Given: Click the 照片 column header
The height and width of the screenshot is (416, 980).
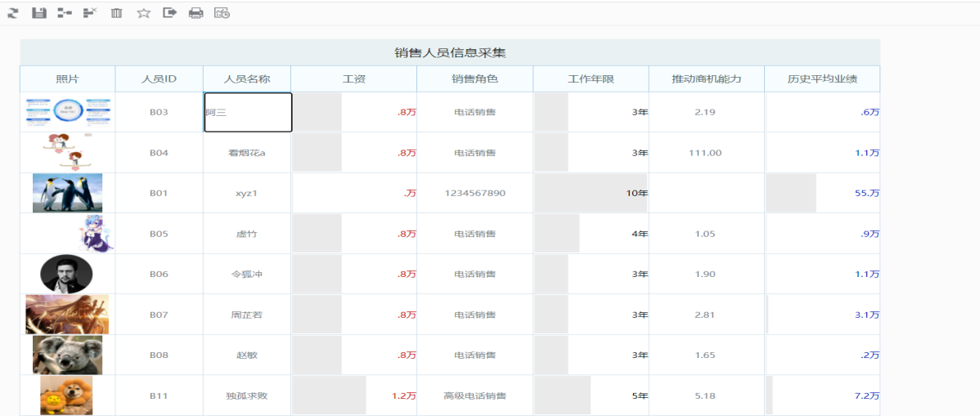Looking at the screenshot, I should pos(68,79).
